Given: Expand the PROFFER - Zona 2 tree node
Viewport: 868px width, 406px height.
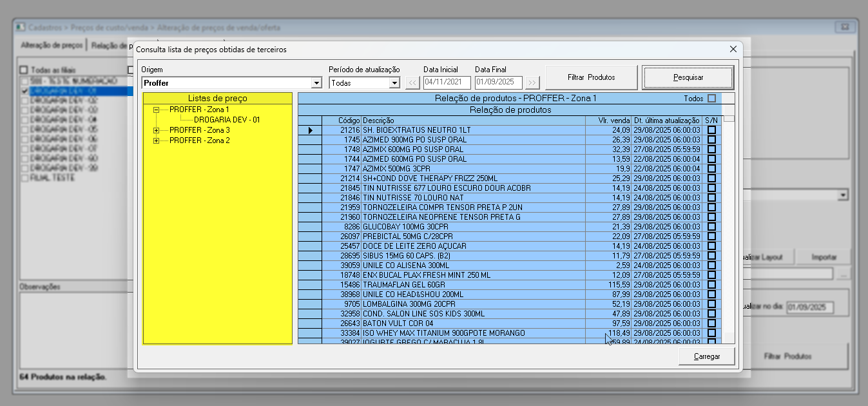Looking at the screenshot, I should (156, 140).
